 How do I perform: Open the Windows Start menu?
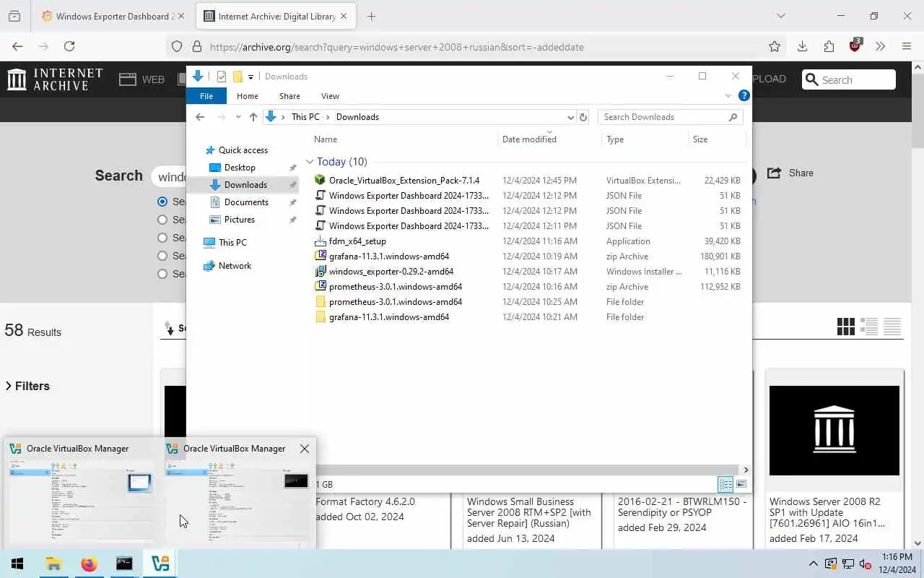point(17,564)
